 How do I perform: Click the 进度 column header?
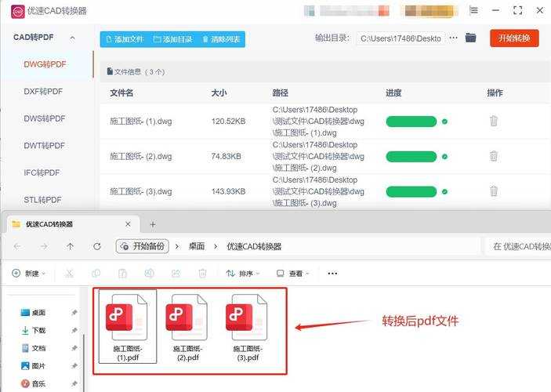pyautogui.click(x=393, y=93)
